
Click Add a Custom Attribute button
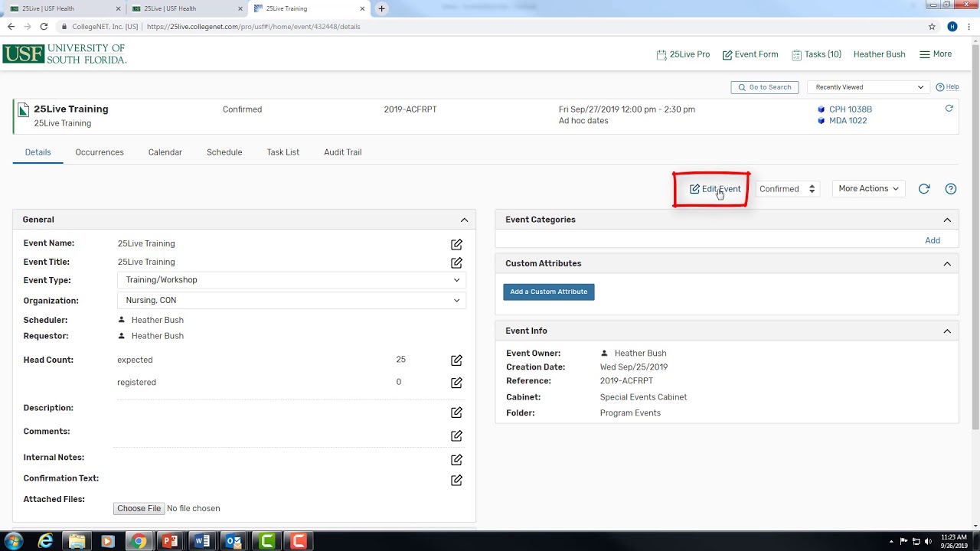pos(549,292)
